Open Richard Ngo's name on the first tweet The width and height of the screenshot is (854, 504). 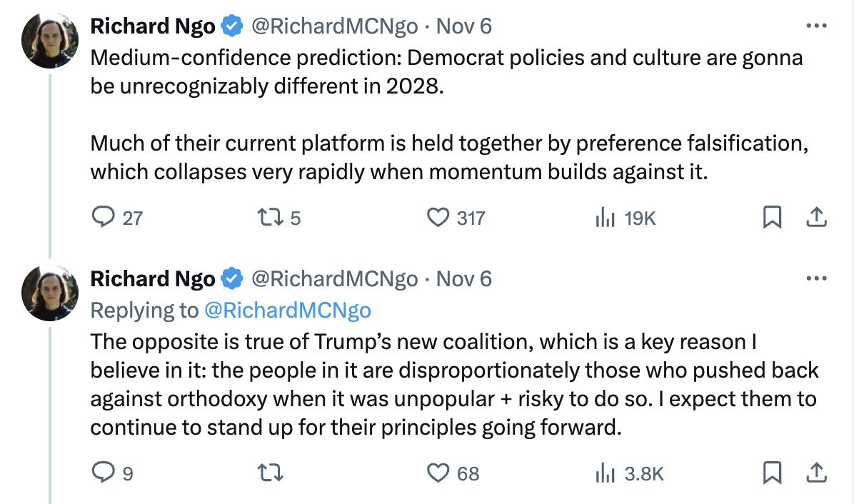(x=153, y=26)
